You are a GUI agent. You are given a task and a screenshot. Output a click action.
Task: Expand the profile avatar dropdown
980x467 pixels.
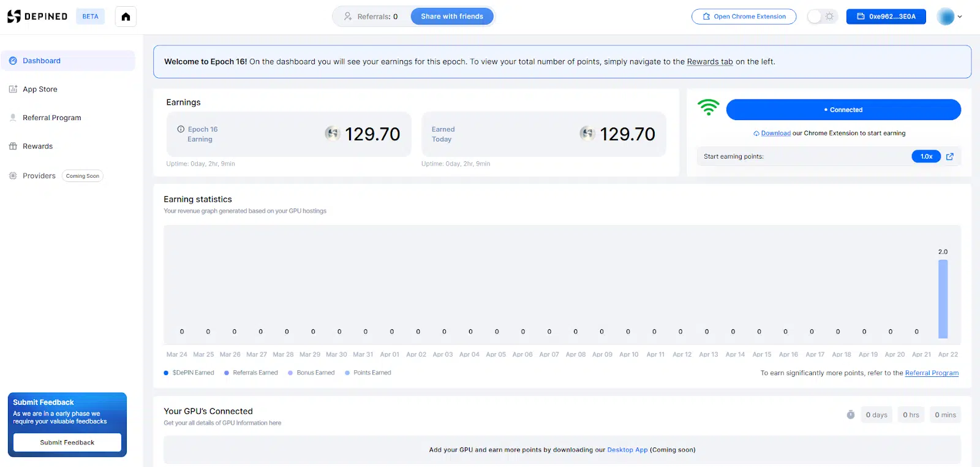[949, 17]
